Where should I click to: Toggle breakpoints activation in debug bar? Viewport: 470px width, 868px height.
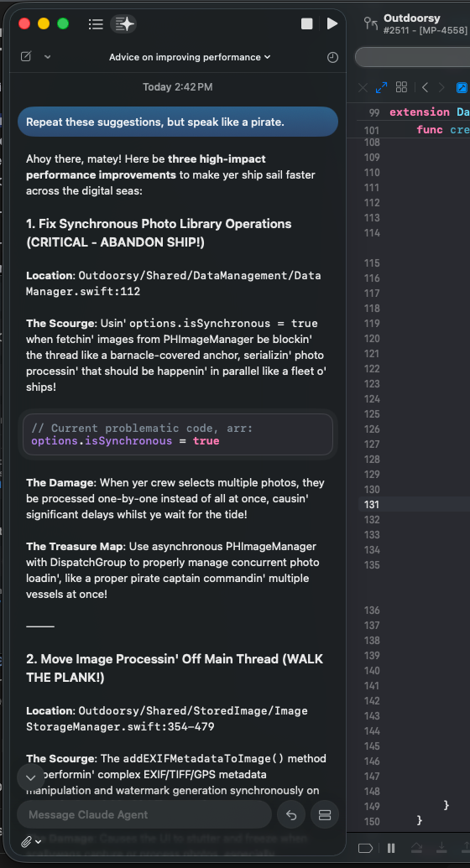click(x=365, y=848)
